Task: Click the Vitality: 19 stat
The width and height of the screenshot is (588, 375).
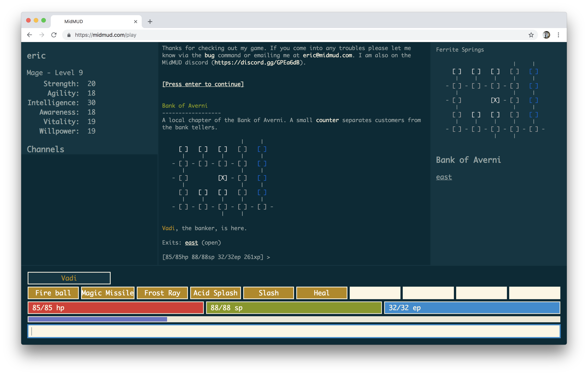Action: (x=69, y=122)
